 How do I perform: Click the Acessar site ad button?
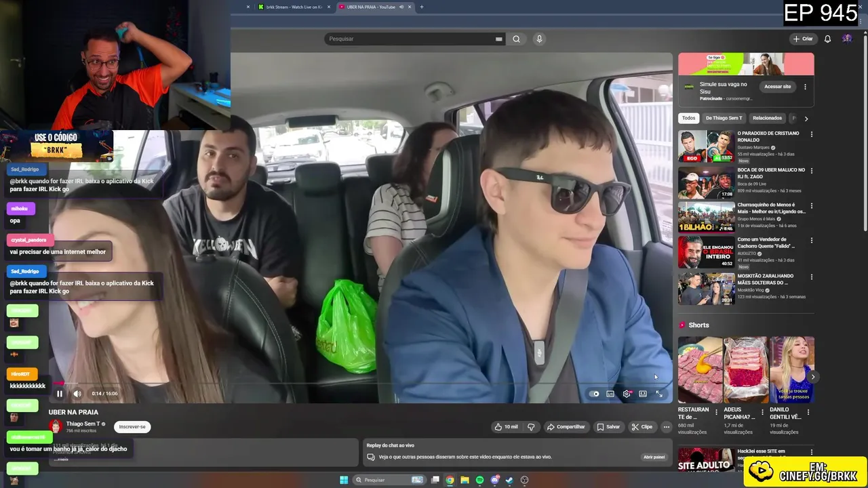pyautogui.click(x=777, y=86)
